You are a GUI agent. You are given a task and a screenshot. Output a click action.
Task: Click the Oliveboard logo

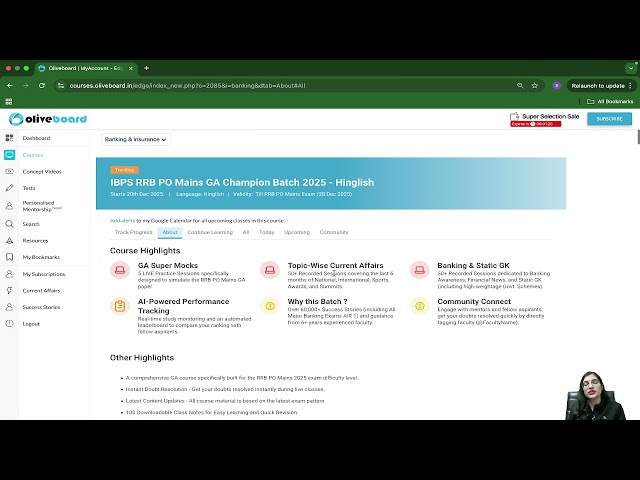48,118
